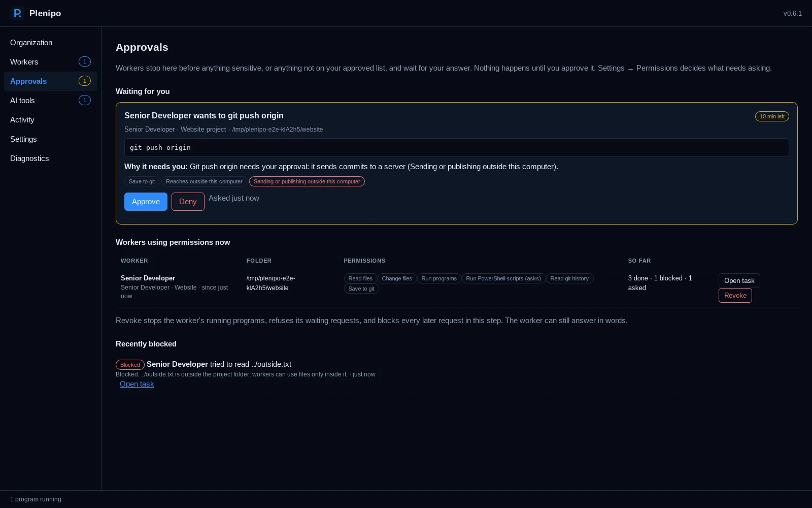Click 'Save to git' chip in permissions table
Screen dimensions: 812x508
(x=361, y=289)
